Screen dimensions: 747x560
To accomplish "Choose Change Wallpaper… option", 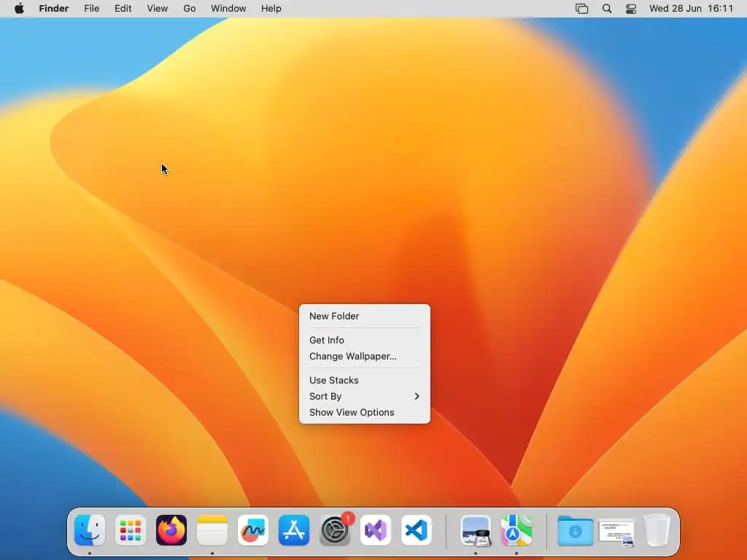I will point(365,356).
